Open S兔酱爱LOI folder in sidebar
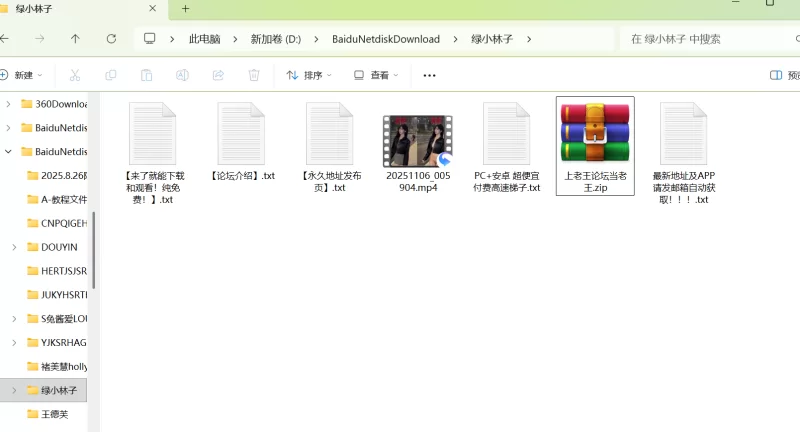Viewport: 800px width, 432px height. [x=57, y=319]
